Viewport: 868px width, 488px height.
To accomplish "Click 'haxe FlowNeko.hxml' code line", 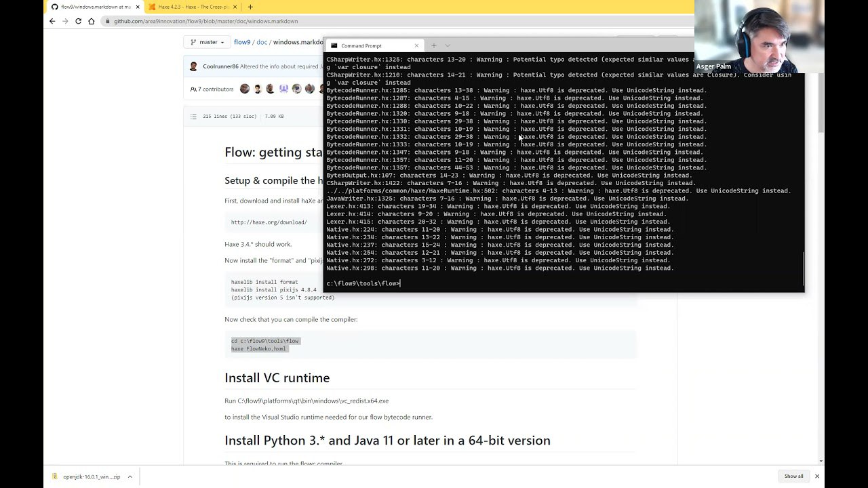I will tap(258, 348).
